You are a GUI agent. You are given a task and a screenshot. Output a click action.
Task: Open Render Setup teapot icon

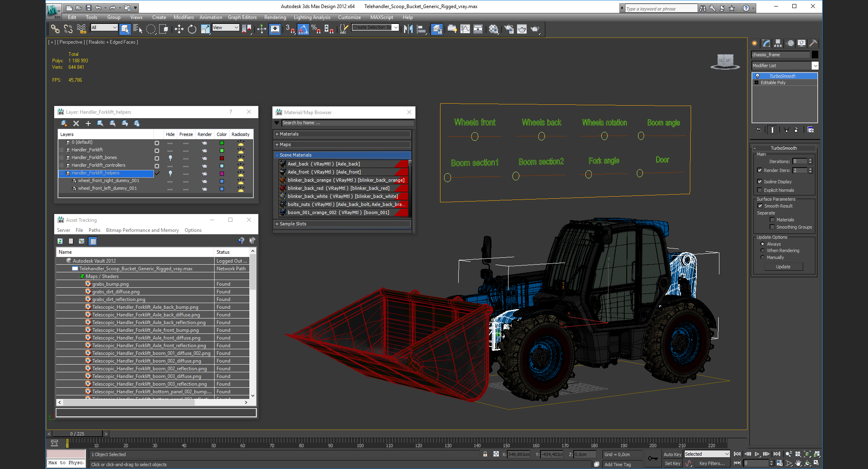(x=508, y=29)
